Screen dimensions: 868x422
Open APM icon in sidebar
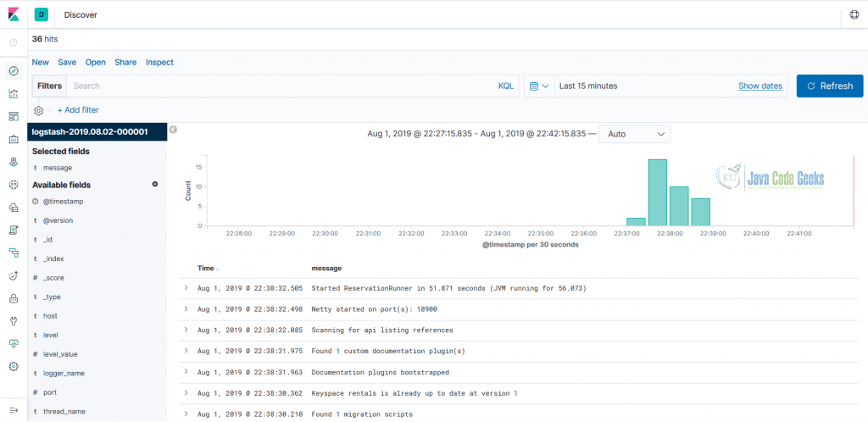click(14, 253)
